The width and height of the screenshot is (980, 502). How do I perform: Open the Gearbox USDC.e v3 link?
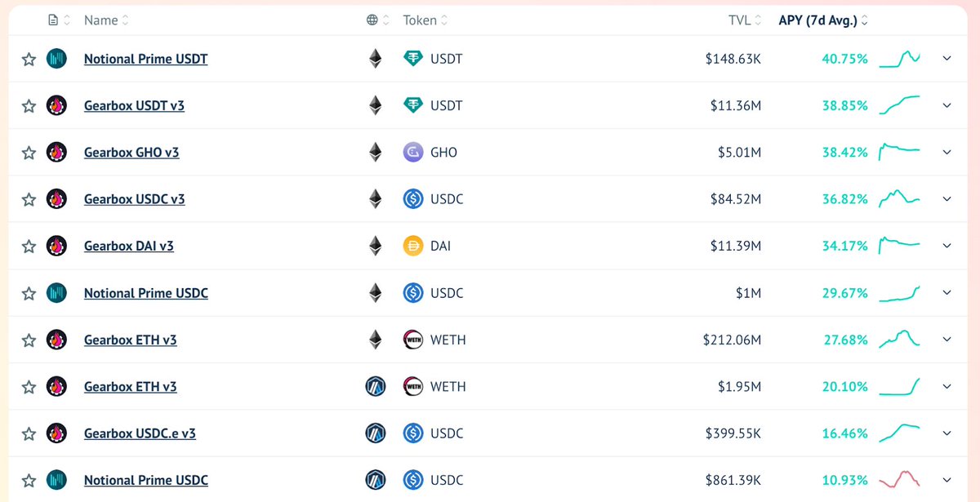tap(140, 433)
